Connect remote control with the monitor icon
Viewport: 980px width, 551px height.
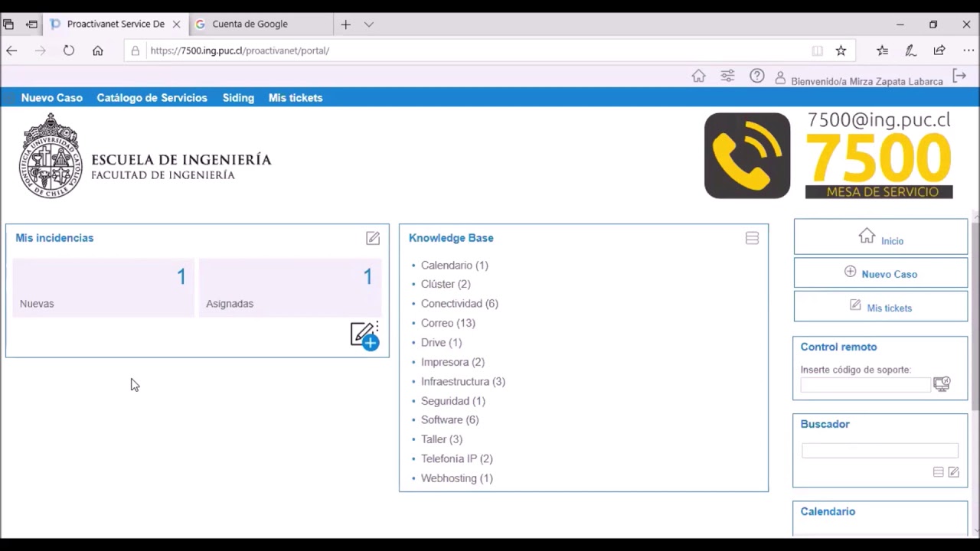click(942, 383)
